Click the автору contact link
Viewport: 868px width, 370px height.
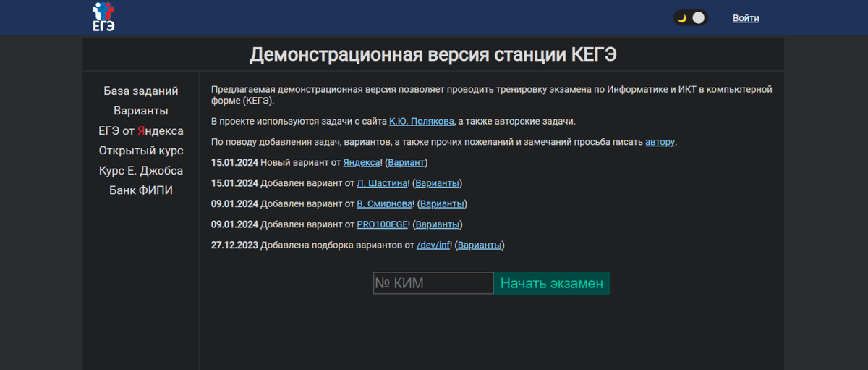coord(660,142)
